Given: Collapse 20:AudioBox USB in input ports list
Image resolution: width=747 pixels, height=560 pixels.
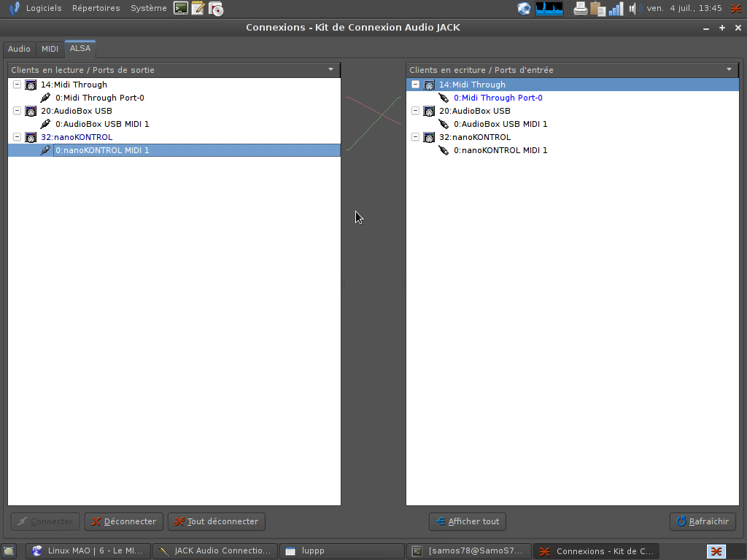Looking at the screenshot, I should coord(415,111).
